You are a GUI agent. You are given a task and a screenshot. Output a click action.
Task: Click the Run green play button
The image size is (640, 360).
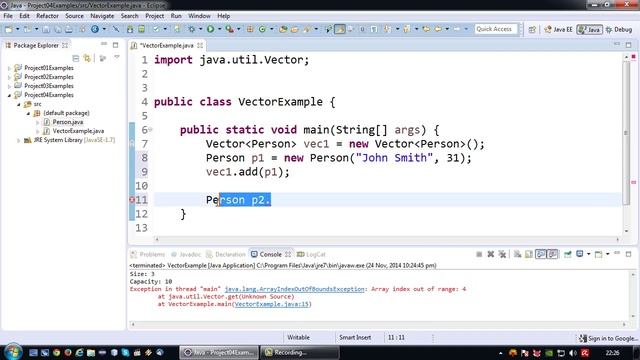[210, 29]
